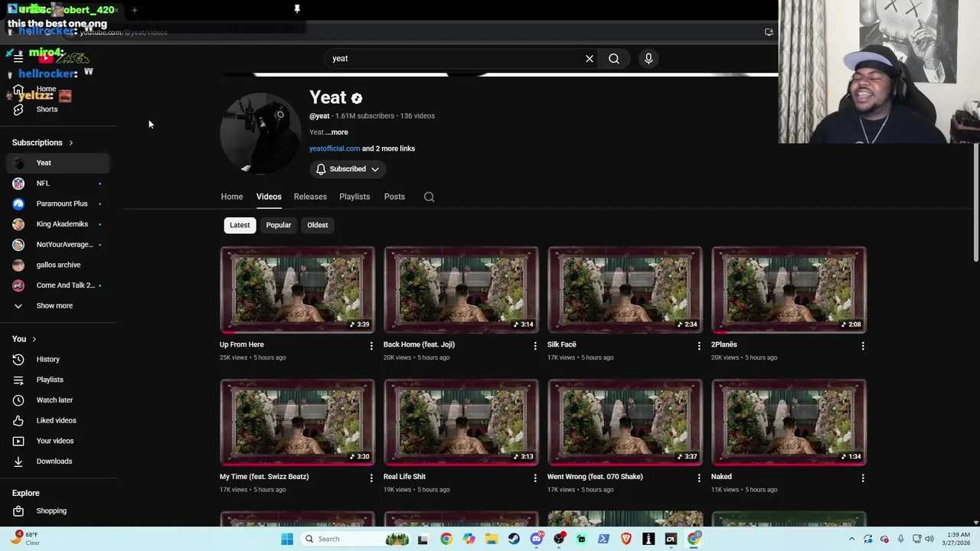Expand Show more subscriptions
The height and width of the screenshot is (551, 980).
click(x=58, y=305)
